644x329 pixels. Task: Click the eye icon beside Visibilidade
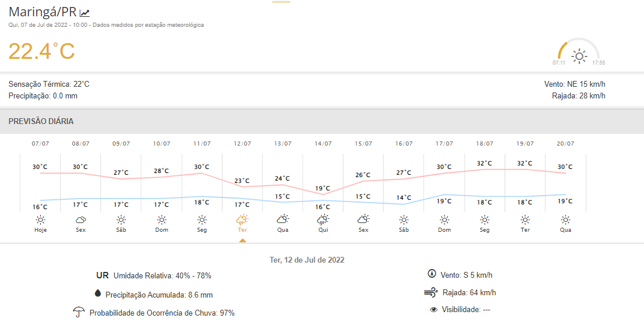[433, 310]
